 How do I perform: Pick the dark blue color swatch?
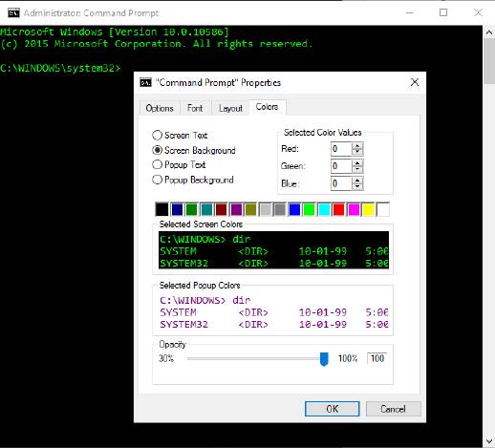click(x=177, y=209)
